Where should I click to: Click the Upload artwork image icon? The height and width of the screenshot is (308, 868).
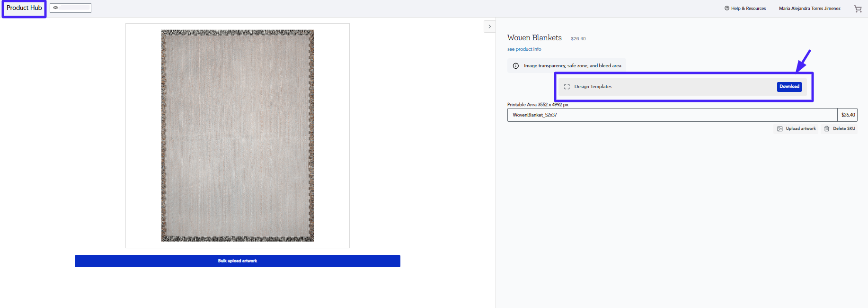(780, 129)
